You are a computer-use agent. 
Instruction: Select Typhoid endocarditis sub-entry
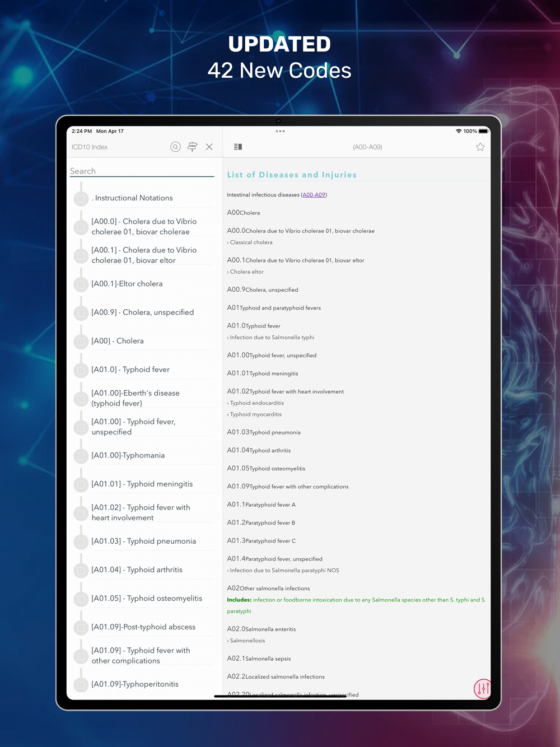(255, 403)
